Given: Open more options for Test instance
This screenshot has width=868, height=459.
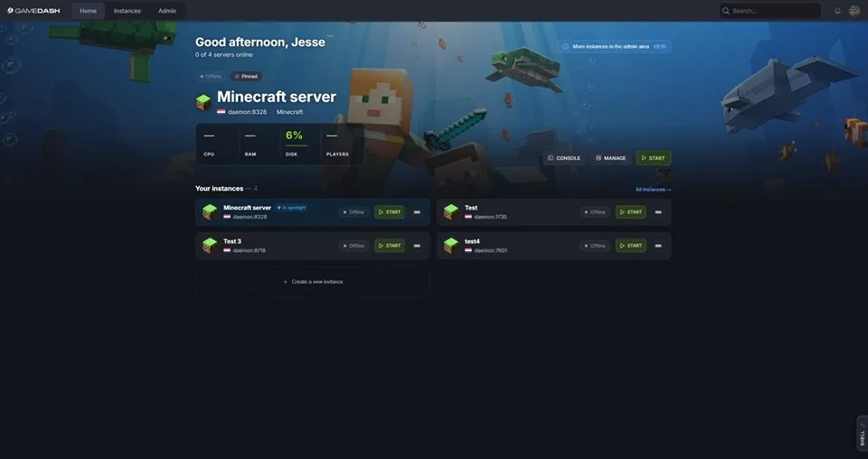Looking at the screenshot, I should [x=658, y=211].
